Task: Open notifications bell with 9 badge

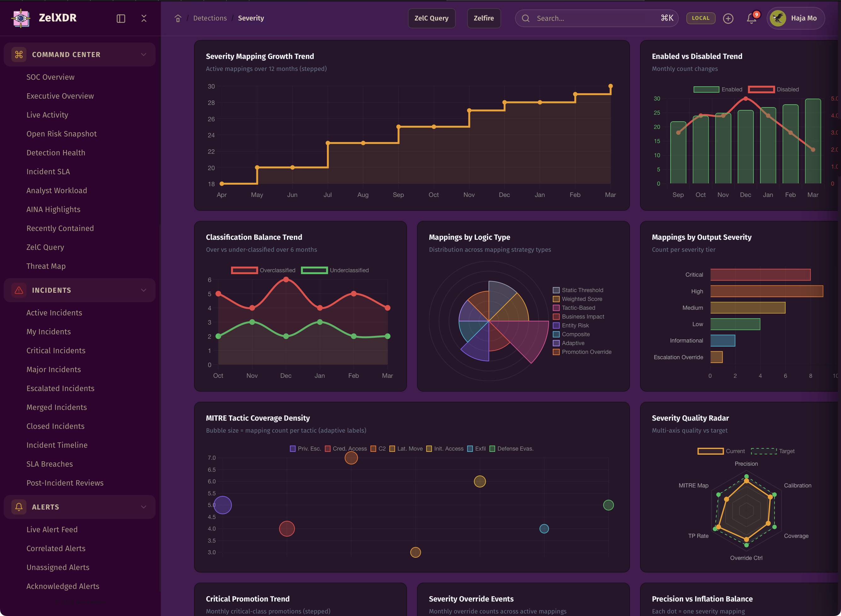Action: pos(752,18)
